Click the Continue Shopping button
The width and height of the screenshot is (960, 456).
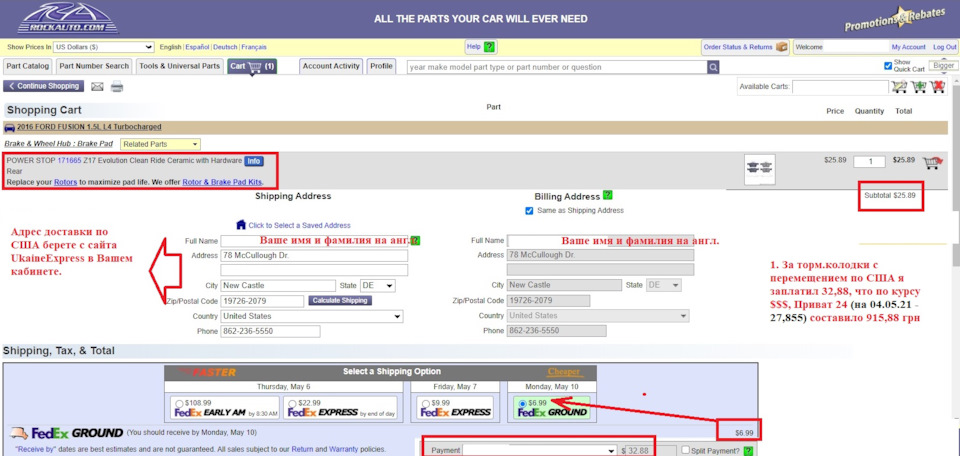(x=43, y=86)
